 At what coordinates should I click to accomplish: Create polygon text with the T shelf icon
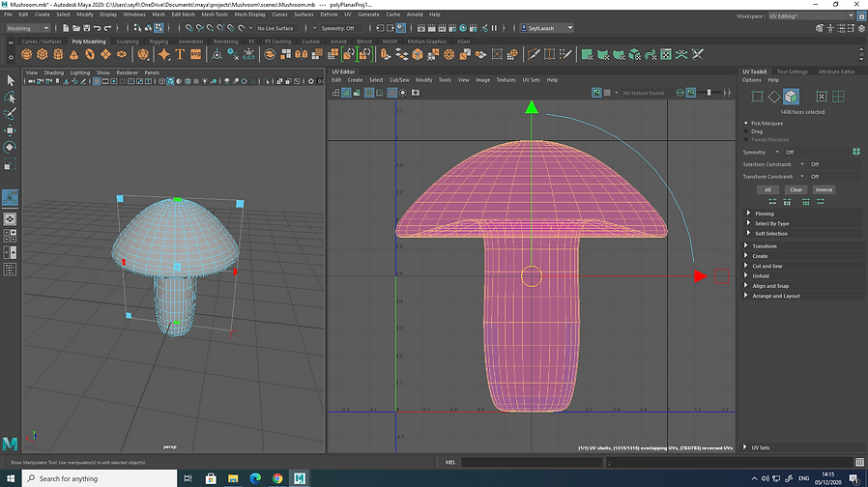click(x=180, y=54)
